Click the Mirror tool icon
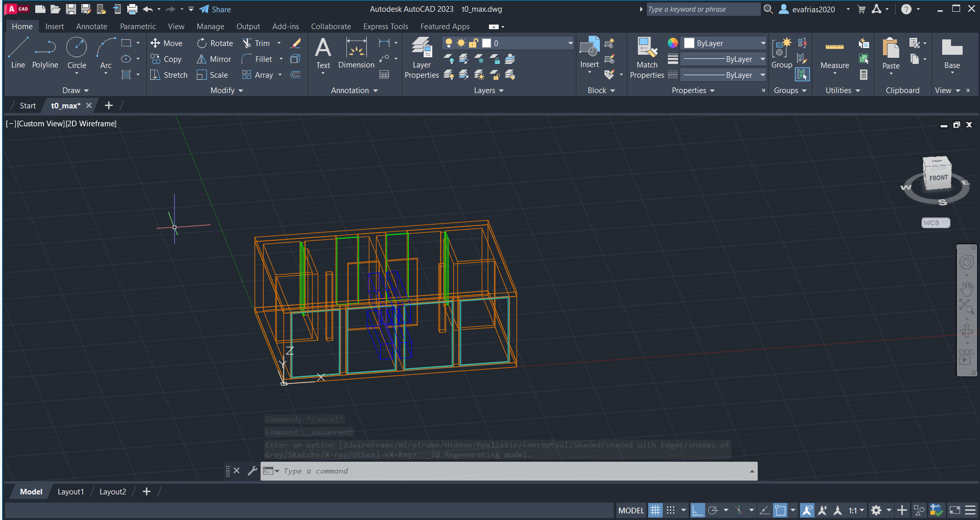The height and width of the screenshot is (520, 980). tap(202, 59)
